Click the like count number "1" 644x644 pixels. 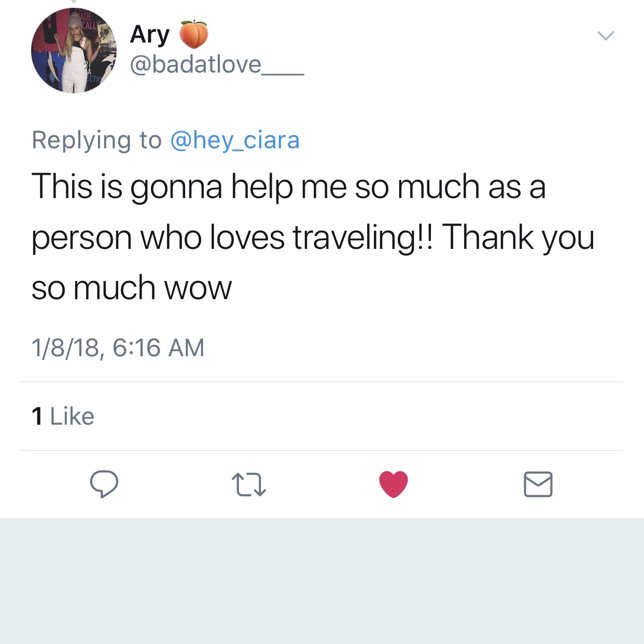37,416
